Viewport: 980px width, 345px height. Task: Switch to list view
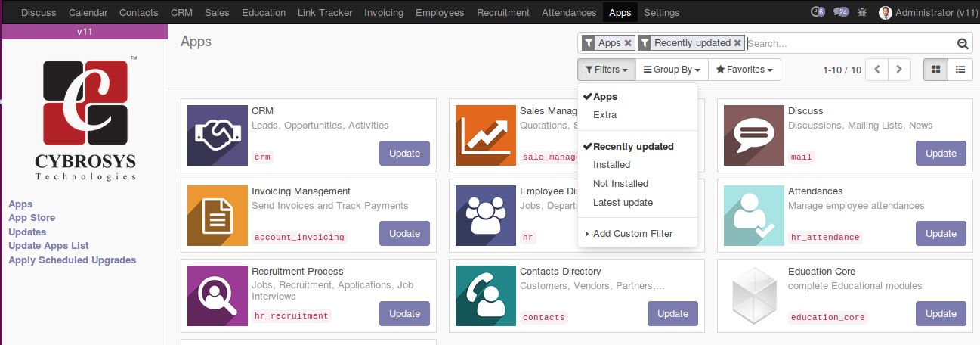(x=960, y=70)
